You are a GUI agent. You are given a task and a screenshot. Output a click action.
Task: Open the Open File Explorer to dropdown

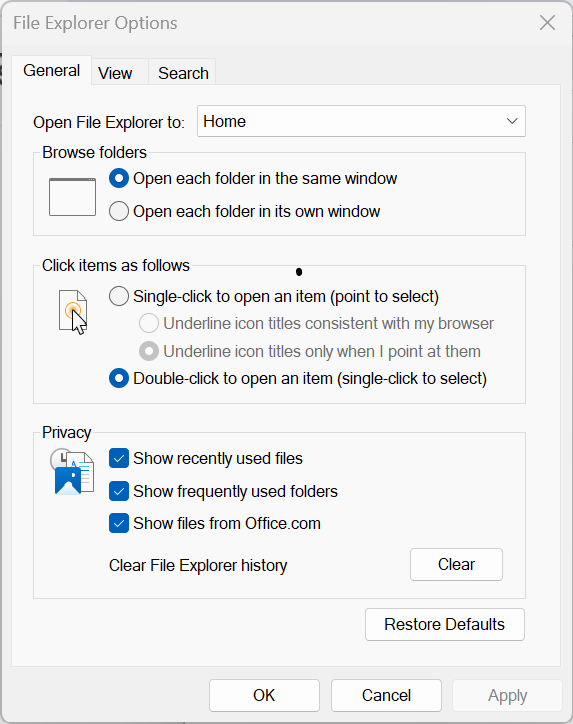coord(361,121)
